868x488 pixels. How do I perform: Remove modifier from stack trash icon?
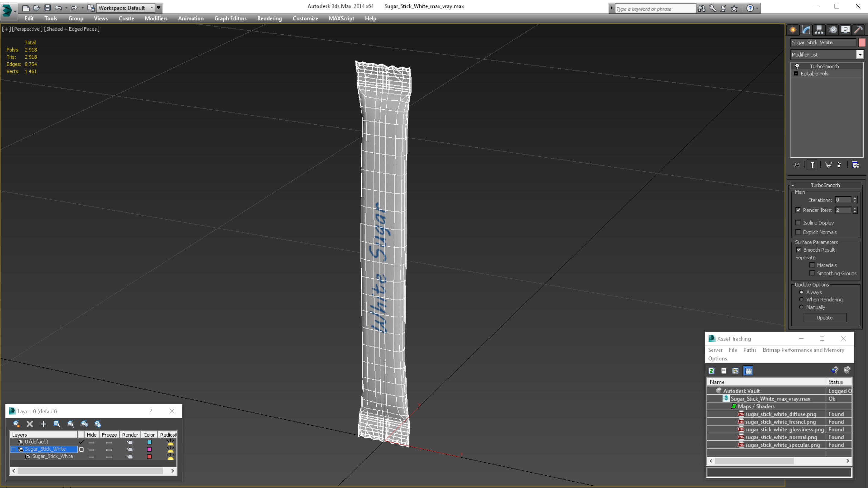point(839,165)
